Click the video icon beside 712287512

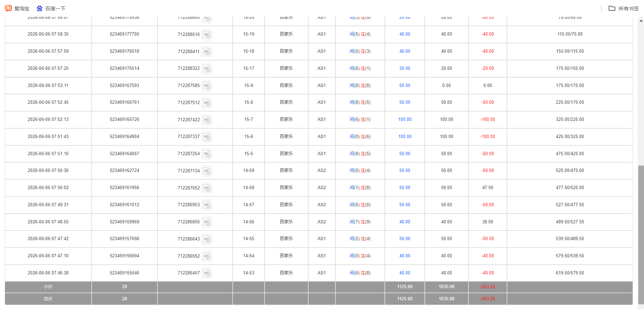207,103
